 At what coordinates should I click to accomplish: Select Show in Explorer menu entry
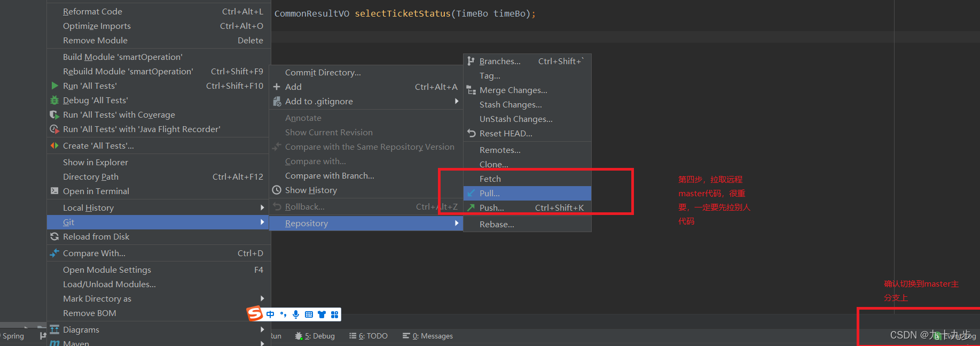pos(159,162)
